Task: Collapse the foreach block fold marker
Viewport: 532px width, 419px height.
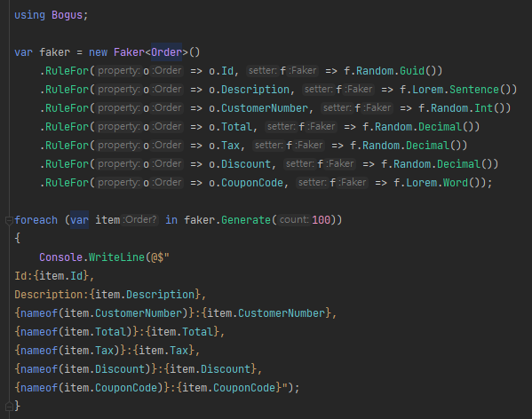Action: pyautogui.click(x=9, y=221)
